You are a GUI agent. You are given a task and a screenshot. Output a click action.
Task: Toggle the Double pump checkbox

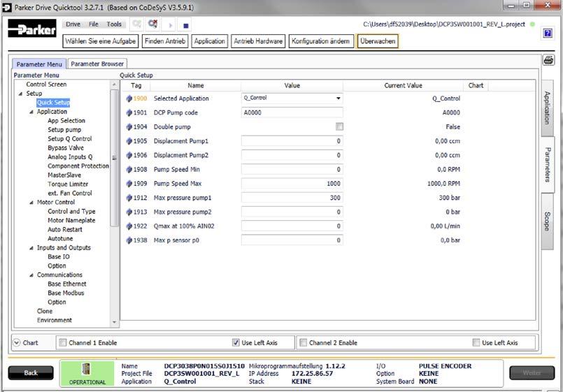339,126
